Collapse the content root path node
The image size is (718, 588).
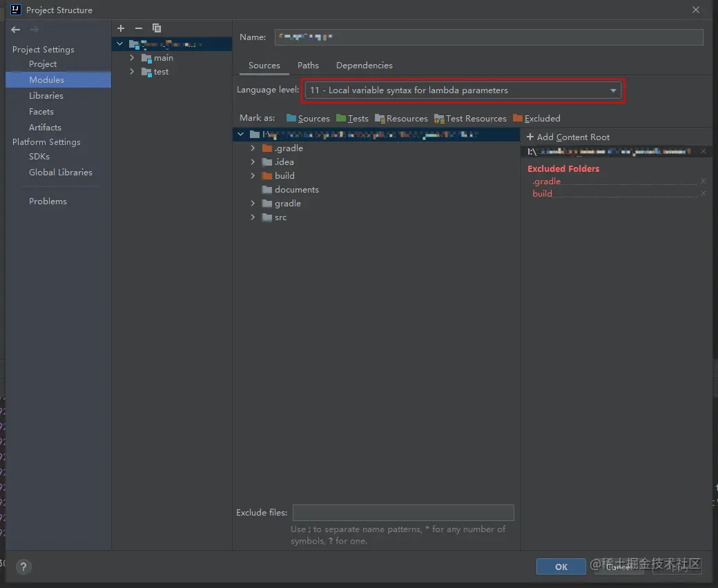point(240,134)
